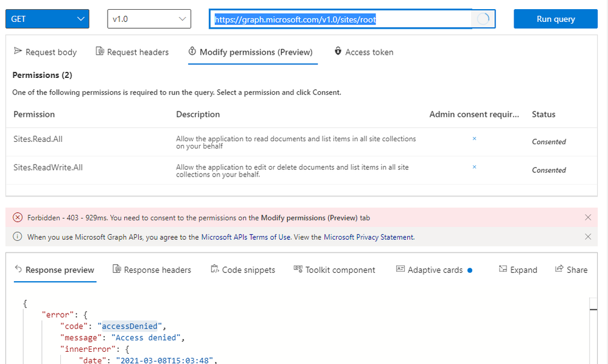The image size is (608, 364).
Task: Open the Microsoft Privacy Statement link
Action: [x=369, y=237]
